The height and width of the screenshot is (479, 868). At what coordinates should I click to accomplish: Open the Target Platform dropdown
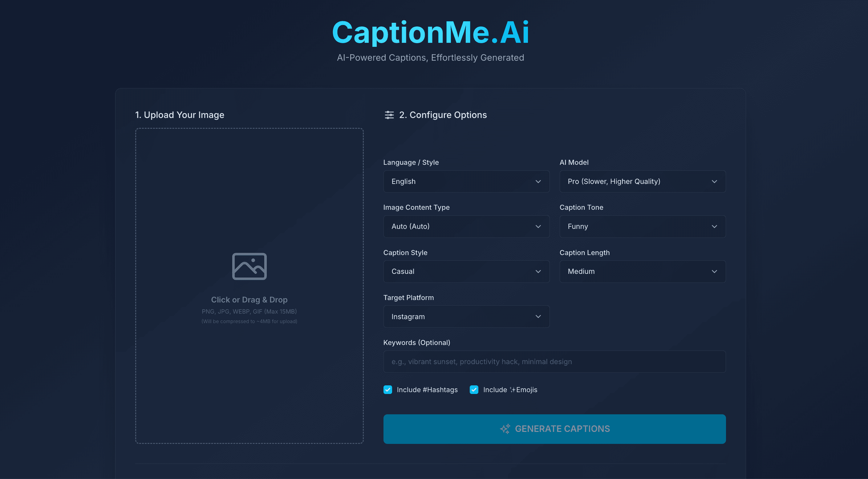point(466,317)
